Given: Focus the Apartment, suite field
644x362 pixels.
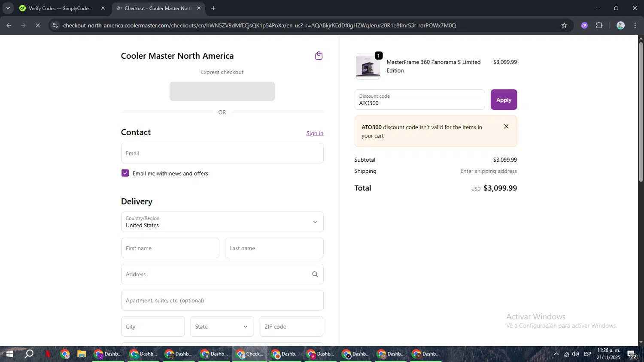Looking at the screenshot, I should (222, 300).
